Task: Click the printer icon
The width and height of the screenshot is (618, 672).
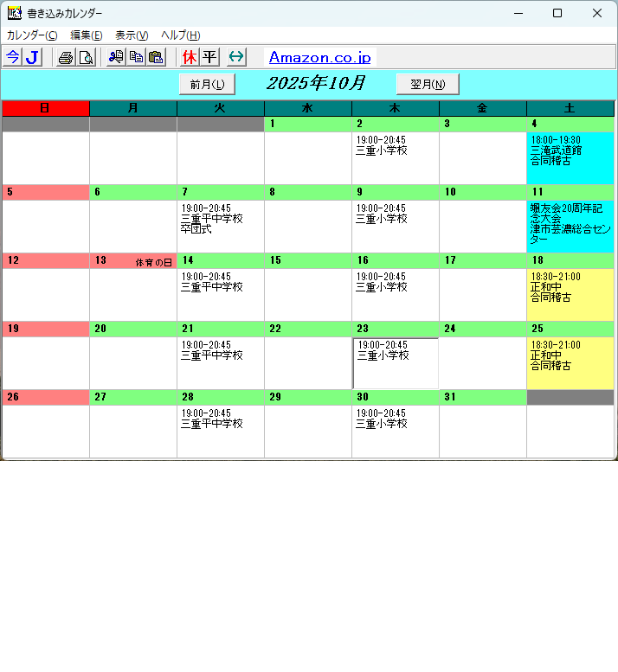Action: tap(65, 57)
